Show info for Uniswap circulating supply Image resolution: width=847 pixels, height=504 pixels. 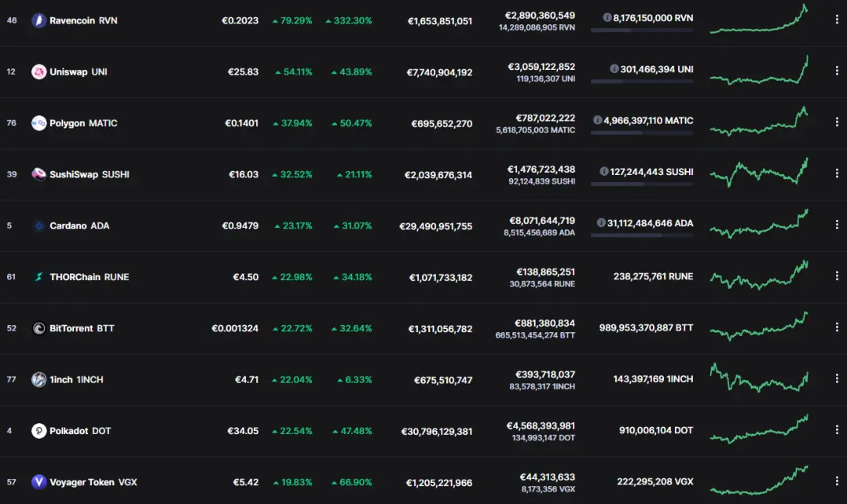coord(614,69)
